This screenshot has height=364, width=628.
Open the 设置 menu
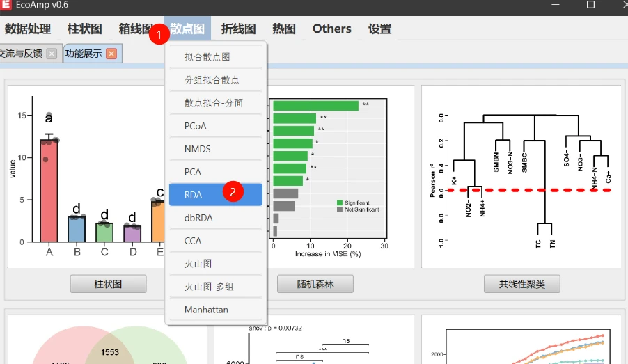pos(379,29)
